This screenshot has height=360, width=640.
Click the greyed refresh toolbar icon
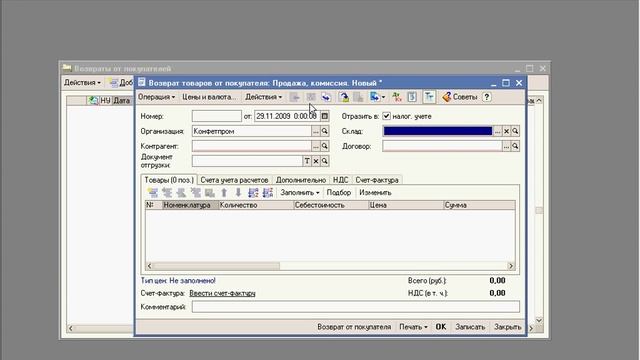(311, 97)
